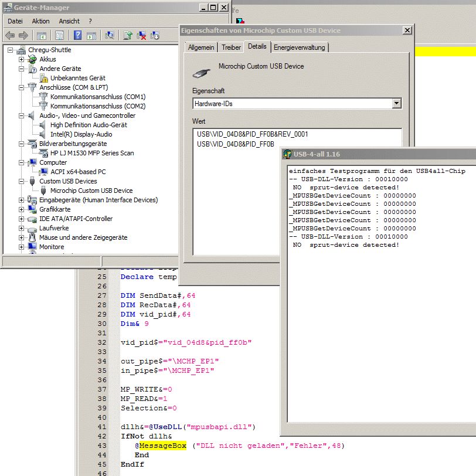Expand the Grafikkarte tree node
476x476 pixels.
point(22,209)
